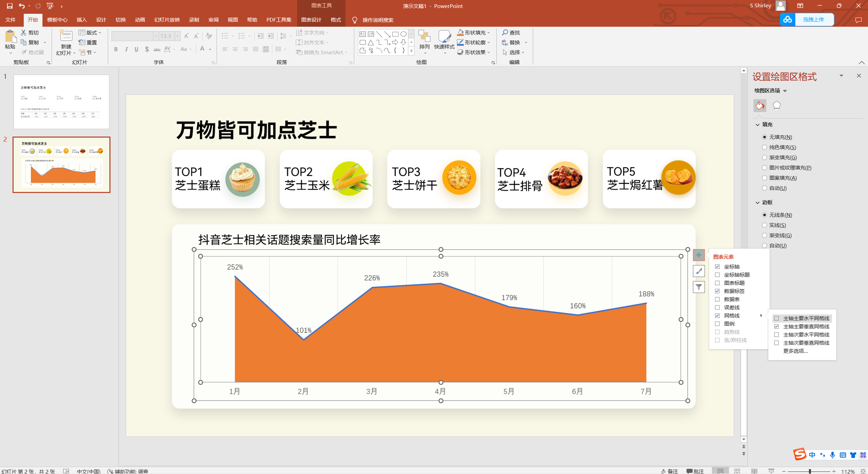The image size is (868, 474).
Task: Uncheck the data labels checkbox
Action: [717, 291]
